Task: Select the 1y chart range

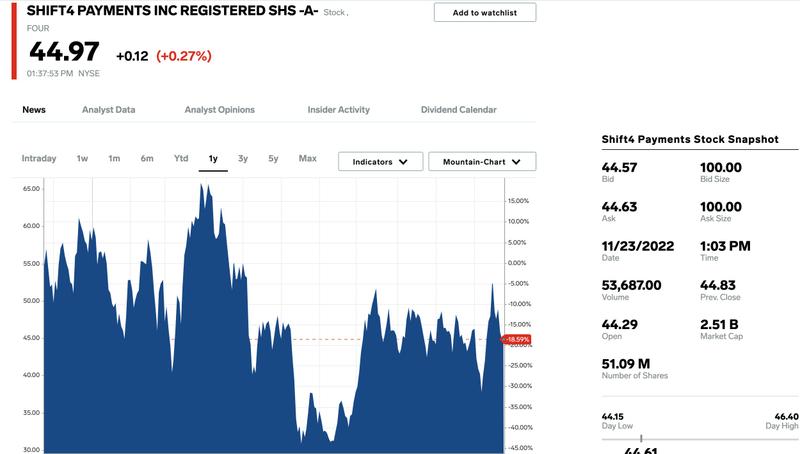Action: click(x=213, y=159)
